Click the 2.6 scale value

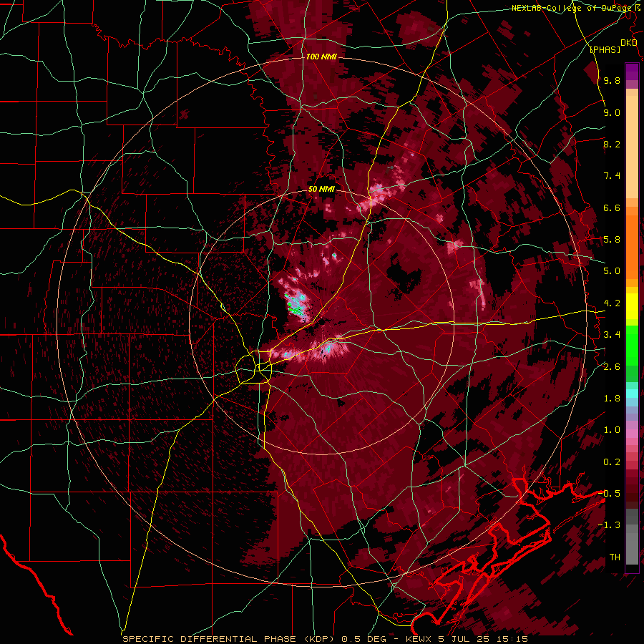612,367
